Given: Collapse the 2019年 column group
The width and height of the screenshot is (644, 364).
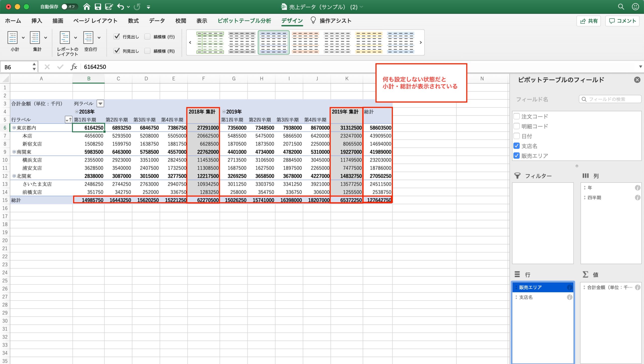Looking at the screenshot, I should pos(224,112).
